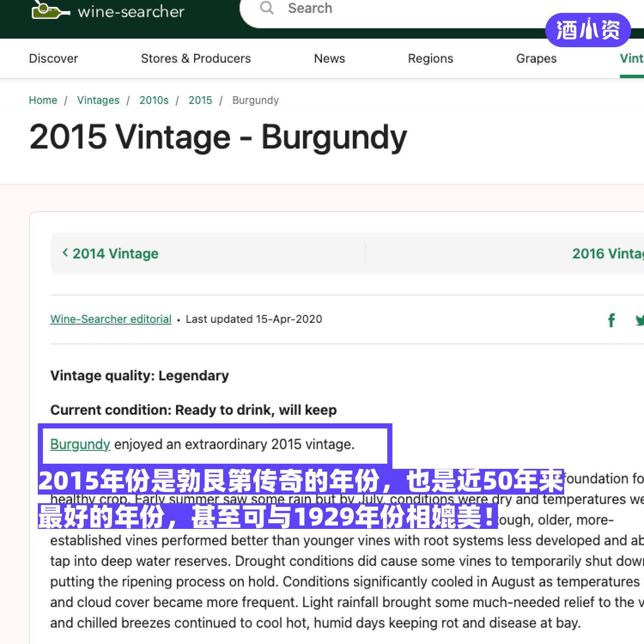Open the Grapes menu
644x644 pixels.
(536, 58)
